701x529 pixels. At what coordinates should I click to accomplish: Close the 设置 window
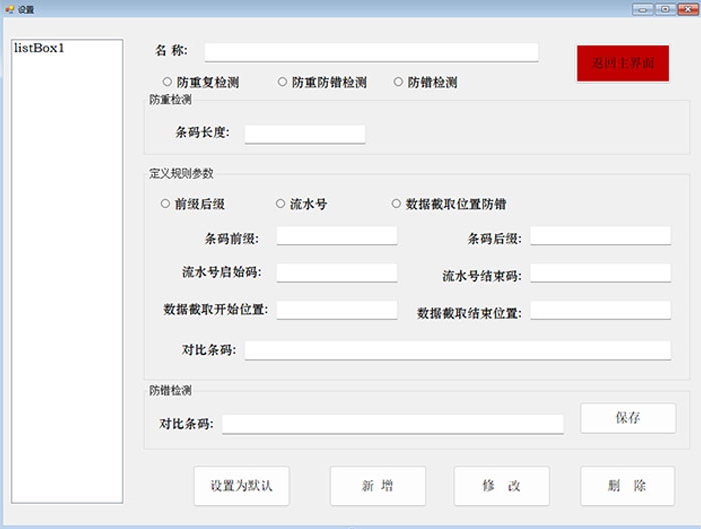[688, 9]
